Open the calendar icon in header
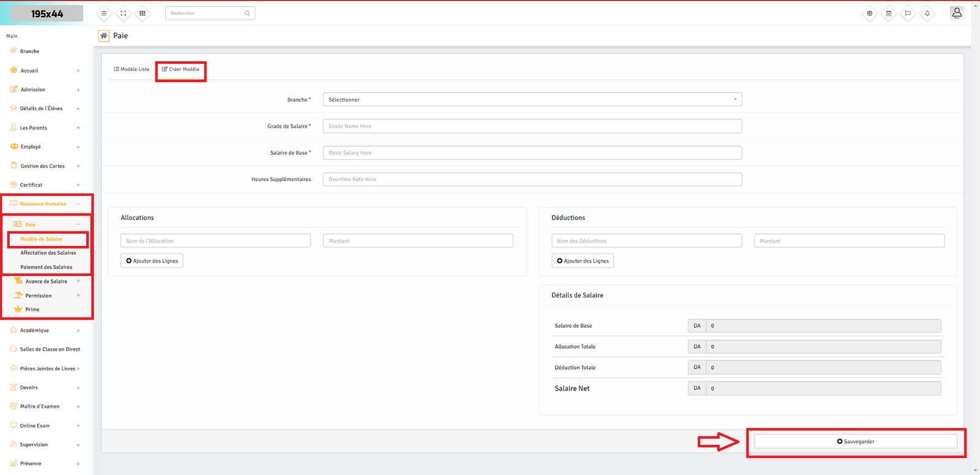 click(889, 13)
